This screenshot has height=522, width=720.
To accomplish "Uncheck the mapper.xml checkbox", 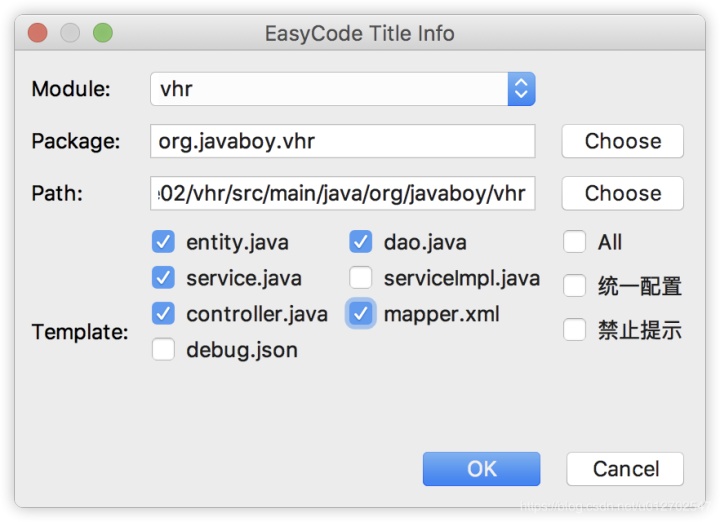I will pos(360,314).
